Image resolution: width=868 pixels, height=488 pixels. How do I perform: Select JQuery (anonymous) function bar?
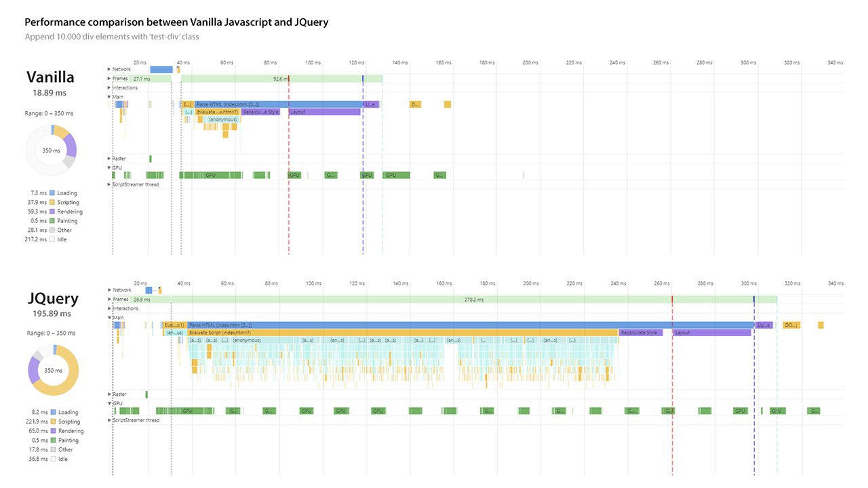pos(246,340)
